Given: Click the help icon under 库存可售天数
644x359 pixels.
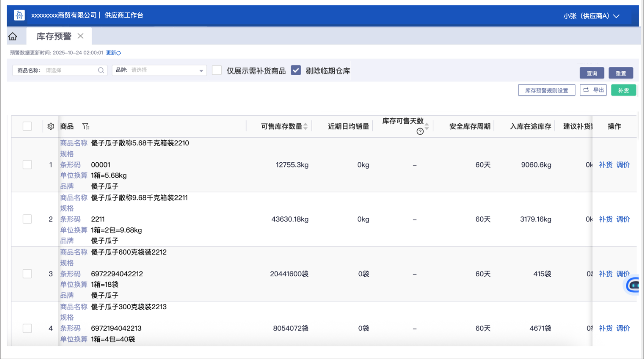Looking at the screenshot, I should coord(420,132).
